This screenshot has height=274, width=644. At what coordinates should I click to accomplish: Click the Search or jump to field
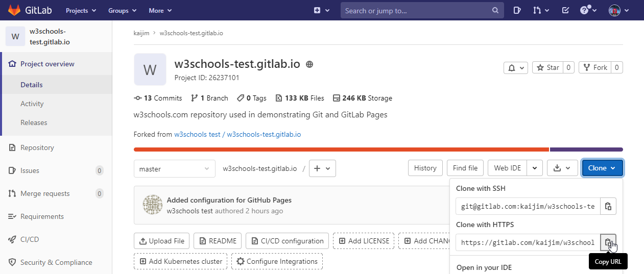click(x=417, y=10)
